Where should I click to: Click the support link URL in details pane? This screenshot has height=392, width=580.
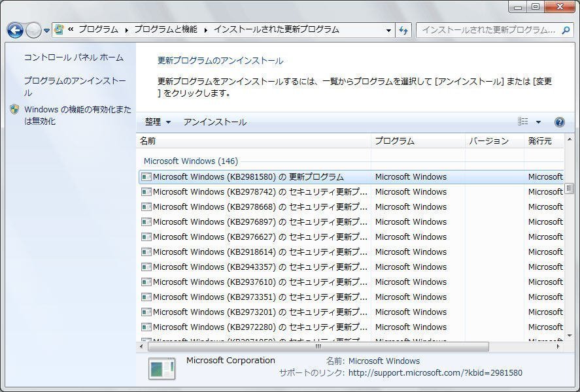(435, 373)
